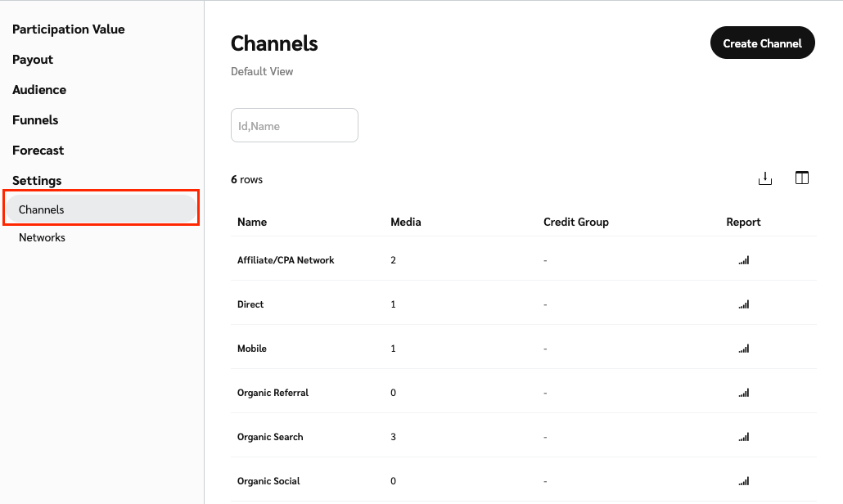
Task: Open Participation Value in sidebar
Action: [69, 29]
